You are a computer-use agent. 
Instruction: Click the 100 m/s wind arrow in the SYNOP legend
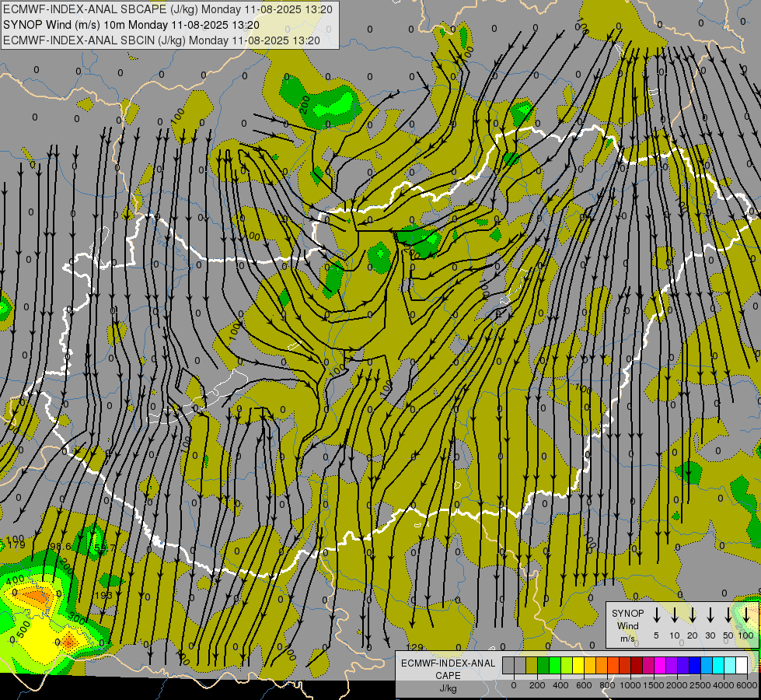pos(746,615)
